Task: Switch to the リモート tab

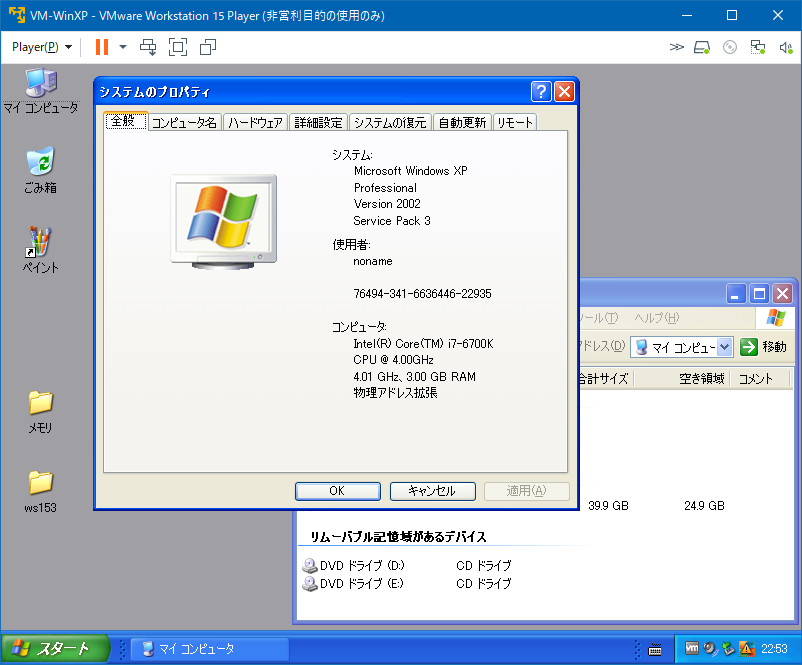Action: coord(515,123)
